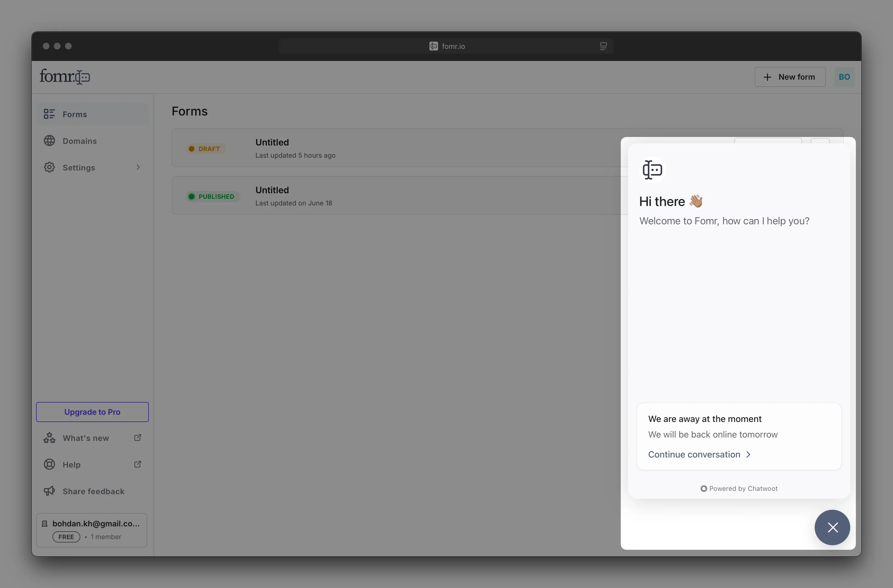
Task: Open Domains in the sidebar
Action: pyautogui.click(x=79, y=141)
